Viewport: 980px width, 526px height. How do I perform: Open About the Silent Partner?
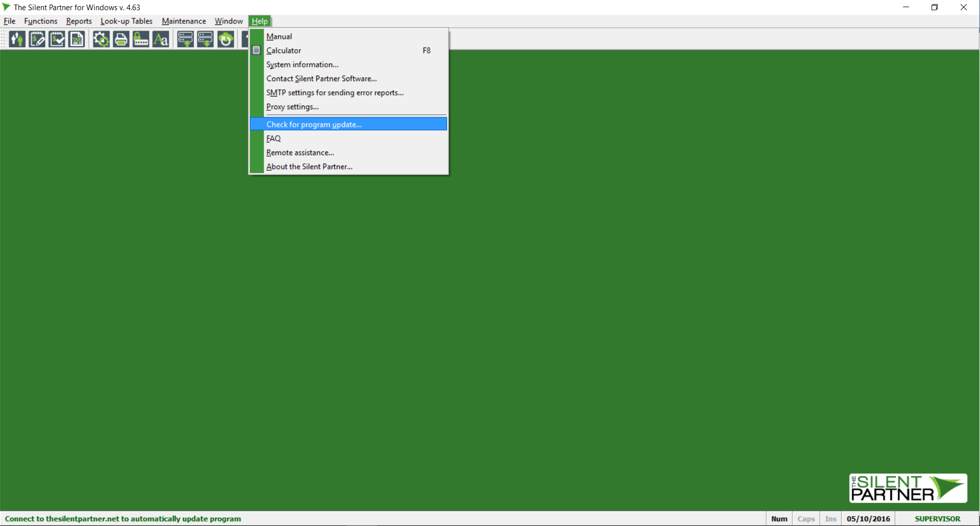click(348, 166)
